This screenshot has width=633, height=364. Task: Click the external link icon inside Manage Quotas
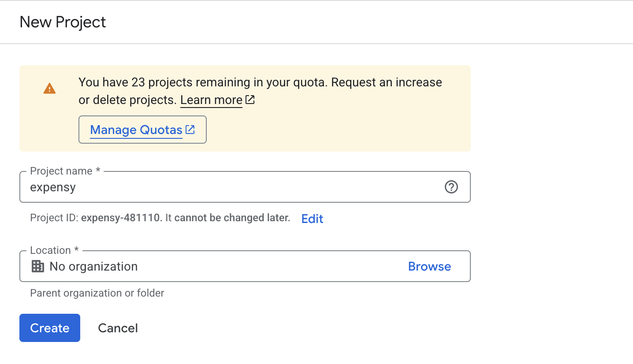coord(190,129)
